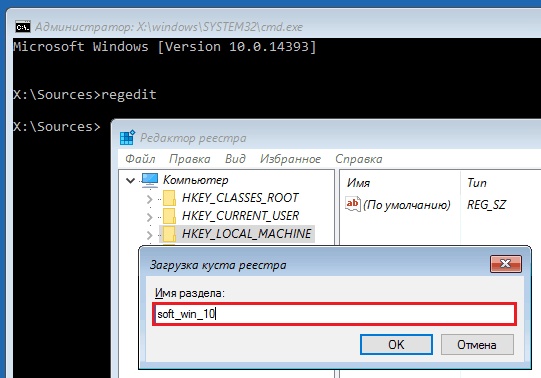Select the Компьютер root label
The width and height of the screenshot is (541, 378).
(196, 180)
